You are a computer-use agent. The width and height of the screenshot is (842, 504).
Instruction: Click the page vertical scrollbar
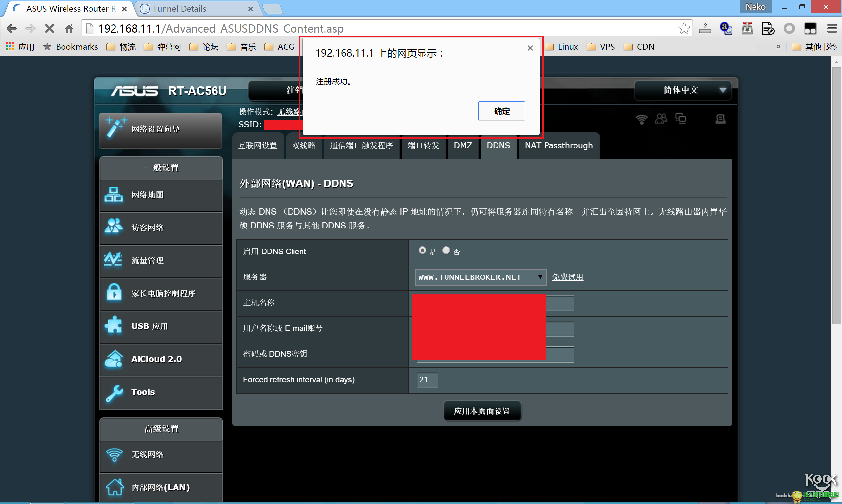[836, 195]
